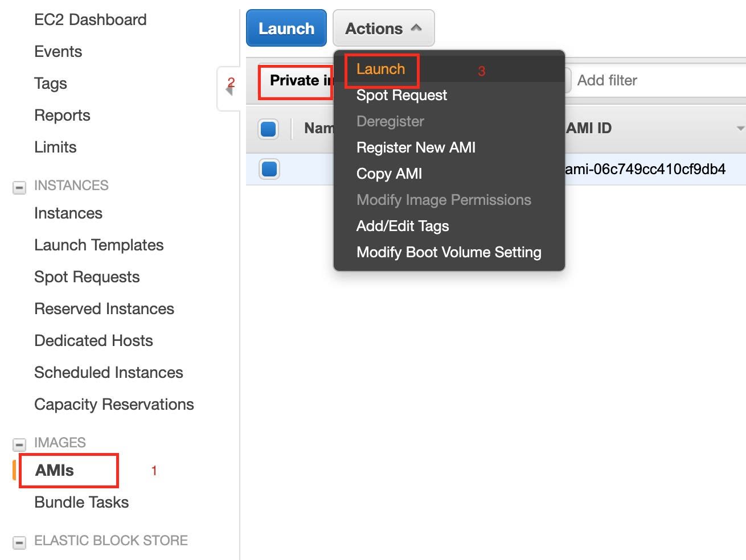Open Instances page in sidebar
This screenshot has height=560, width=746.
tap(68, 213)
